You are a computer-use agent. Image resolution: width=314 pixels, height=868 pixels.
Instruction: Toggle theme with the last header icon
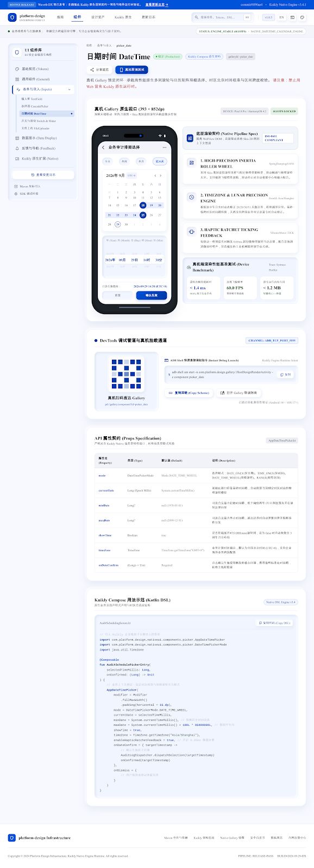point(303,17)
